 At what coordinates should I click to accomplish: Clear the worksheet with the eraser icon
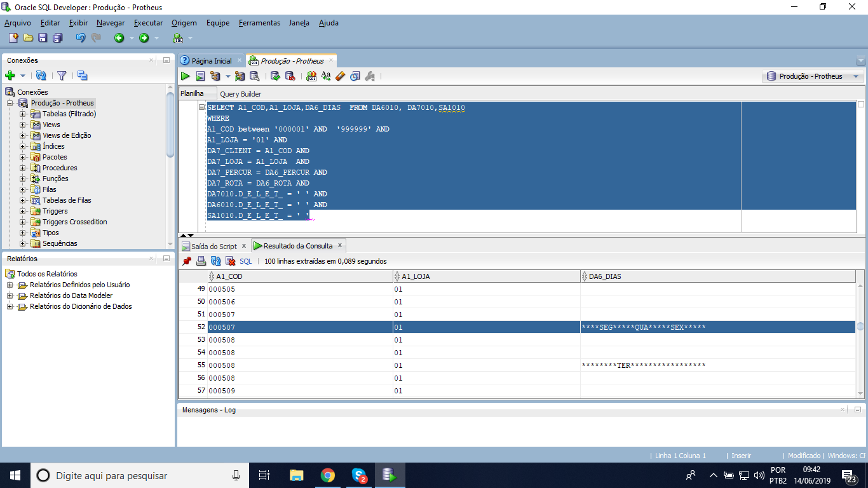340,76
